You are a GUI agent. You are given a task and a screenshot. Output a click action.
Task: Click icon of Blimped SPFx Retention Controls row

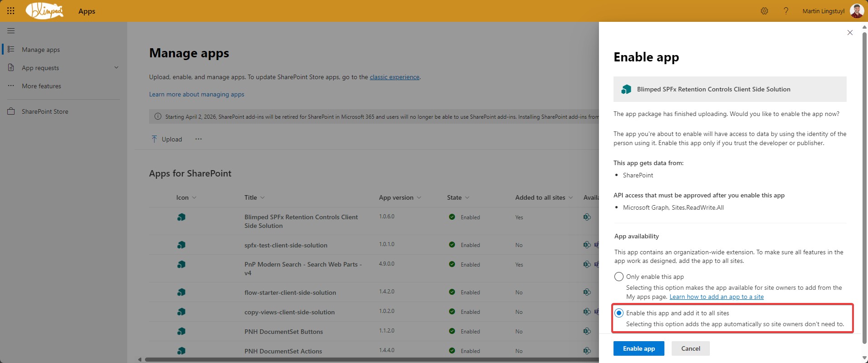point(181,217)
